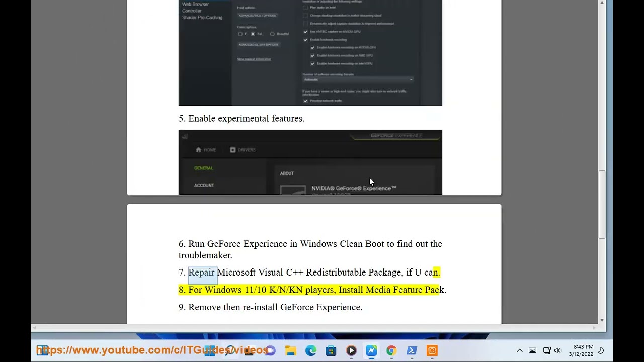Viewport: 644px width, 362px height.
Task: Toggle Dynamically adjust capture resolution checkbox
Action: click(x=305, y=24)
